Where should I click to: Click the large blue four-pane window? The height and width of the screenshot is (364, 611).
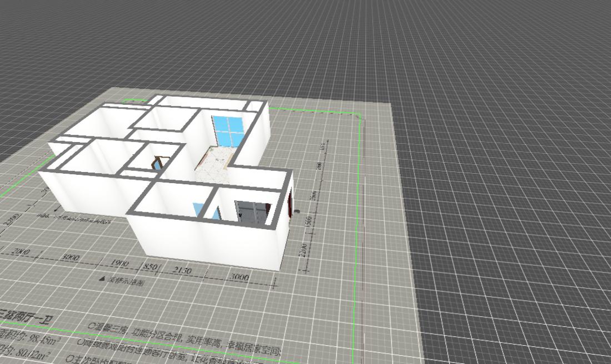click(228, 130)
